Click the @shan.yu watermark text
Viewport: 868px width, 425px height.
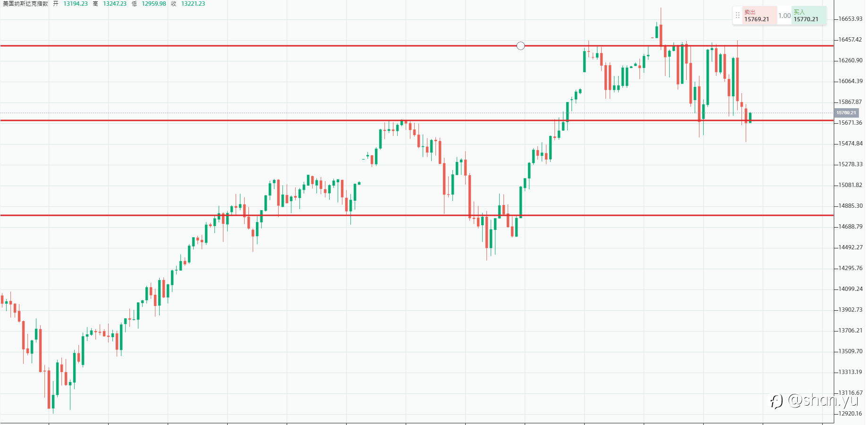tap(823, 400)
